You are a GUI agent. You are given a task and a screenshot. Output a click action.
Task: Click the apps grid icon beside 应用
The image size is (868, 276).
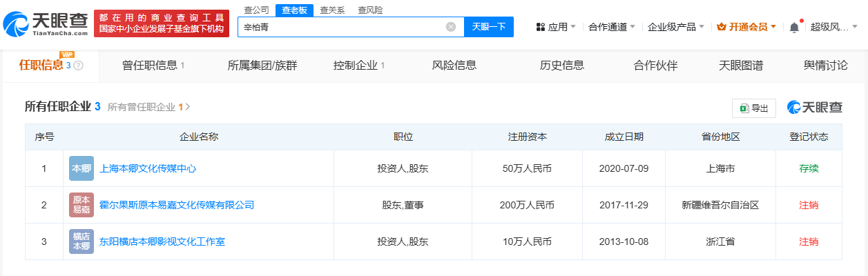point(541,27)
